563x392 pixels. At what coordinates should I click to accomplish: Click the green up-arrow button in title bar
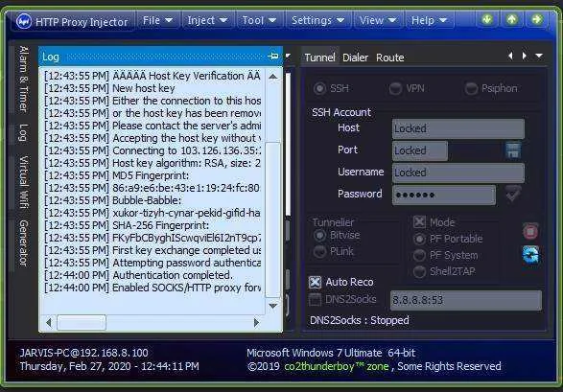(x=512, y=19)
